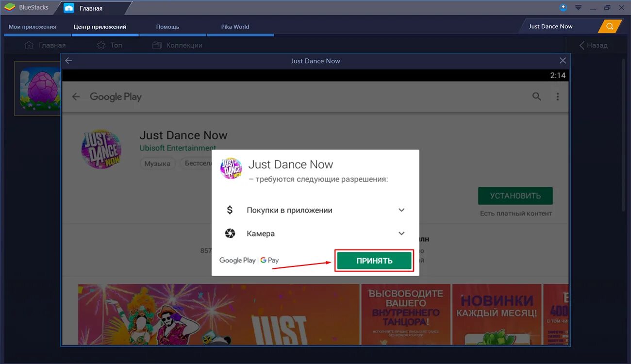Image resolution: width=631 pixels, height=364 pixels.
Task: Click the BlueStacks account profile icon
Action: (563, 7)
